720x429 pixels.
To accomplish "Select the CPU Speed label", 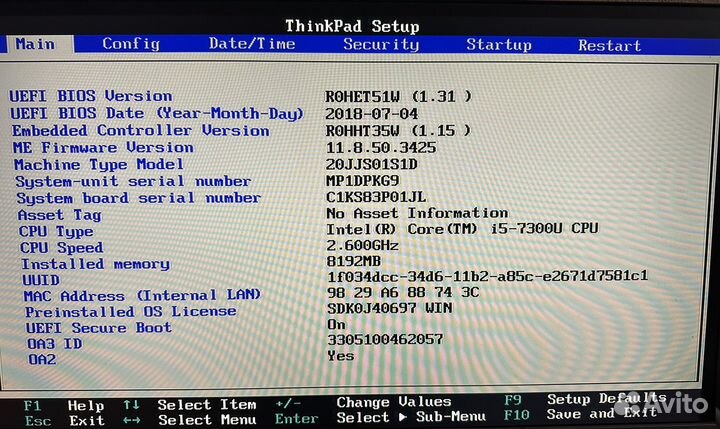I will (62, 248).
